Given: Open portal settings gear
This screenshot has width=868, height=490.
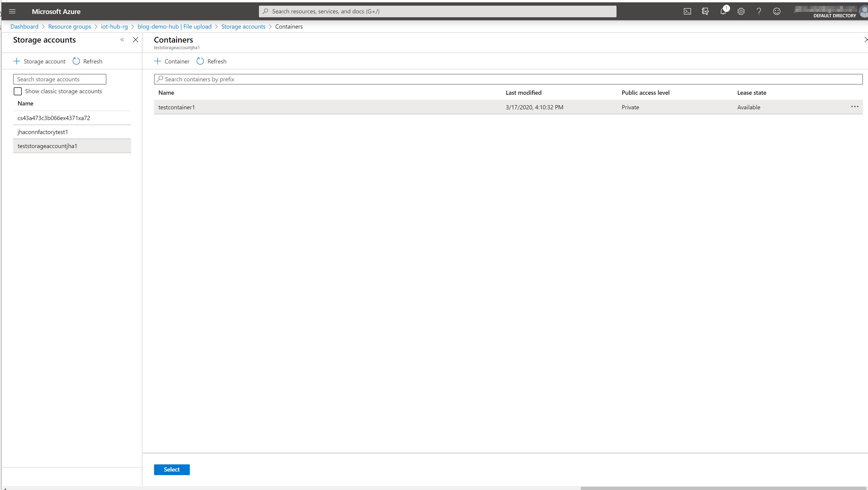Looking at the screenshot, I should coord(741,11).
